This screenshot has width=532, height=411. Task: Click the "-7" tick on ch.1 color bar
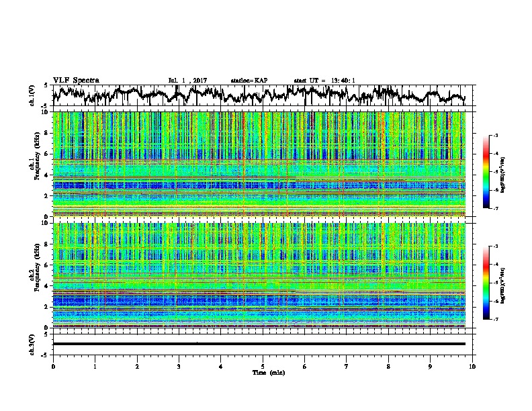pos(496,208)
